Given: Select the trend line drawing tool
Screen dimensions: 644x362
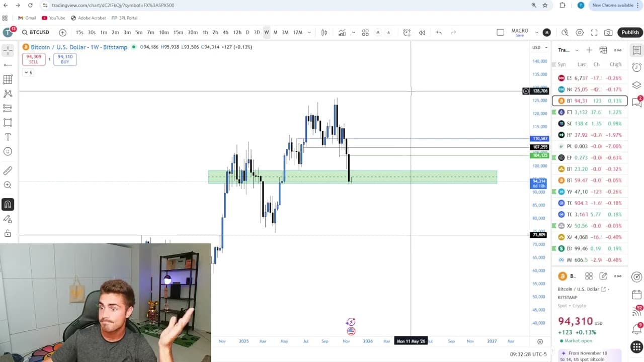Looking at the screenshot, I should pyautogui.click(x=8, y=65).
